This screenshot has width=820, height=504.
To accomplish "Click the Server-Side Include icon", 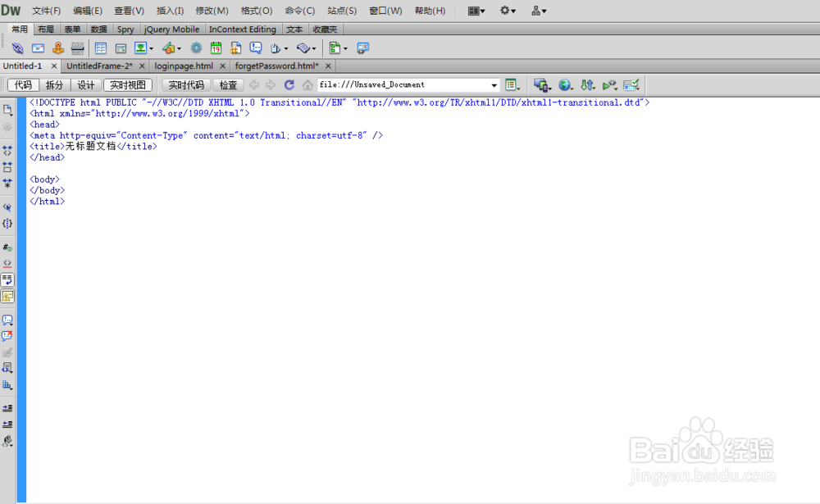I will (236, 48).
